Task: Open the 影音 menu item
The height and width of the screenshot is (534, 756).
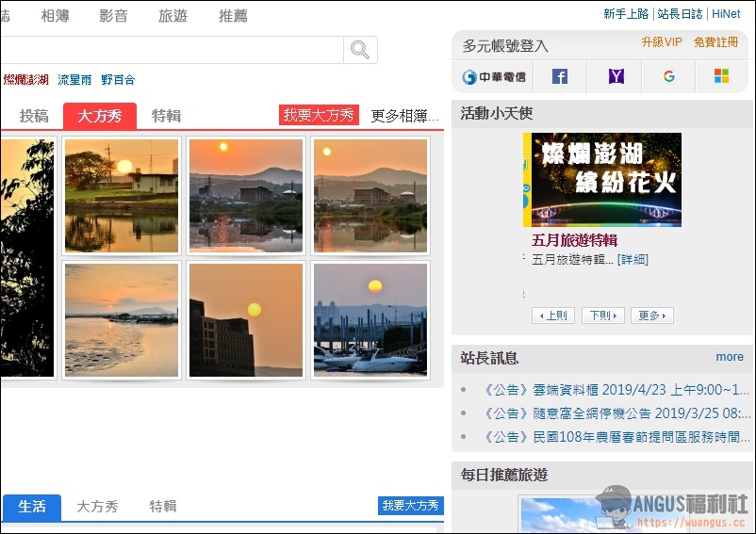Action: pyautogui.click(x=113, y=16)
